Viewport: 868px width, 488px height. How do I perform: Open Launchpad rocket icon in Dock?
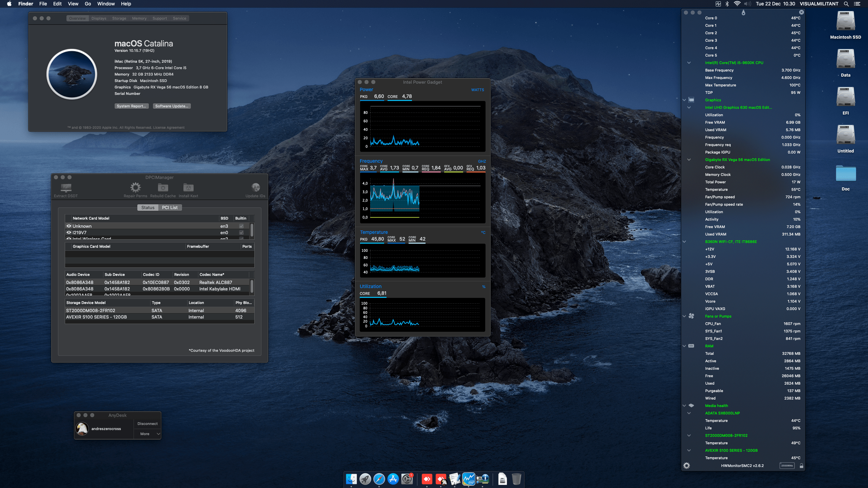click(365, 479)
